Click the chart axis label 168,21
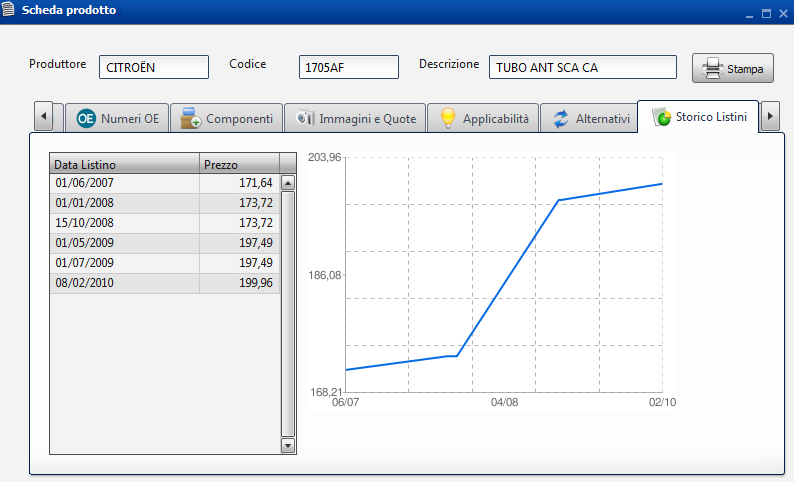Viewport: 794px width, 482px height. tap(326, 392)
